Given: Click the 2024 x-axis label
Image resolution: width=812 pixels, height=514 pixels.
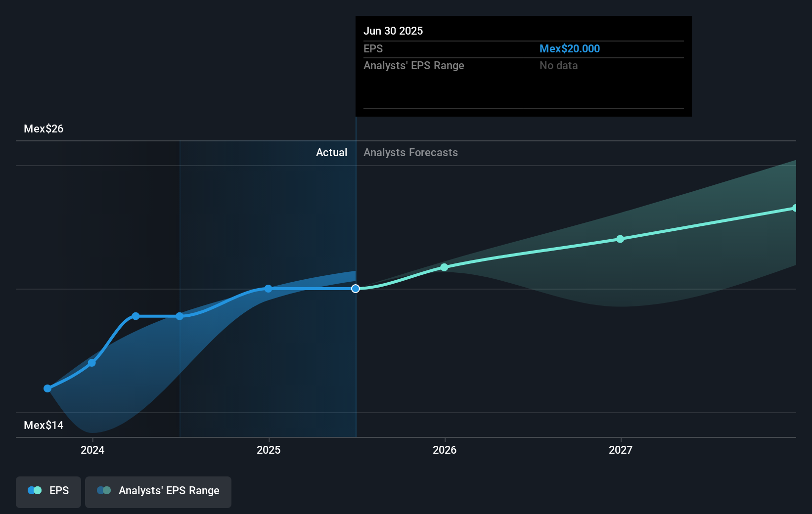Looking at the screenshot, I should [92, 450].
